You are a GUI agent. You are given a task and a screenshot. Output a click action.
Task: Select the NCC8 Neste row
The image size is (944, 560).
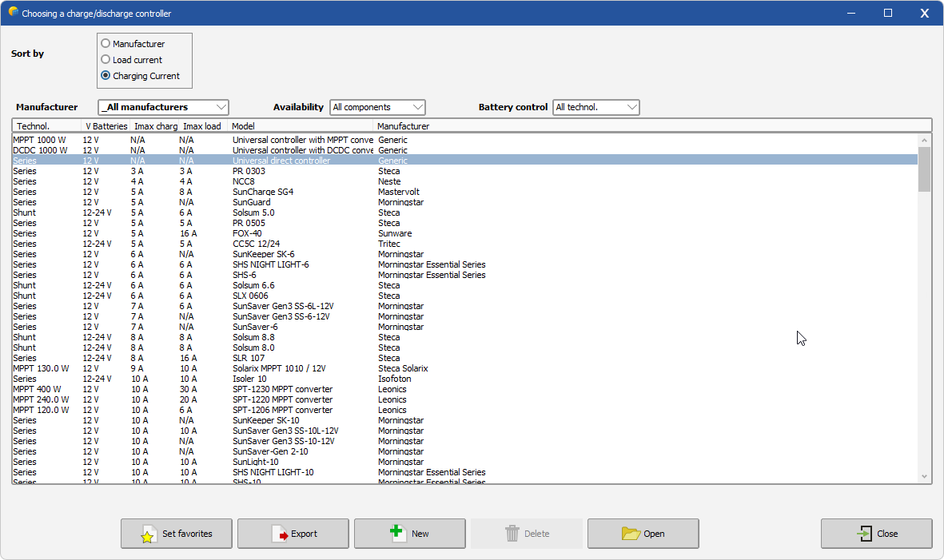point(464,181)
